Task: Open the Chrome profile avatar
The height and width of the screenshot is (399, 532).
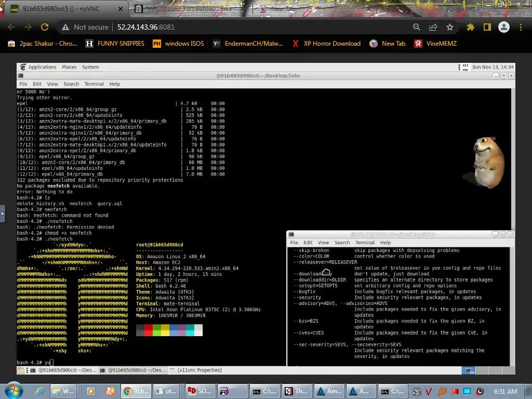Action: [504, 27]
